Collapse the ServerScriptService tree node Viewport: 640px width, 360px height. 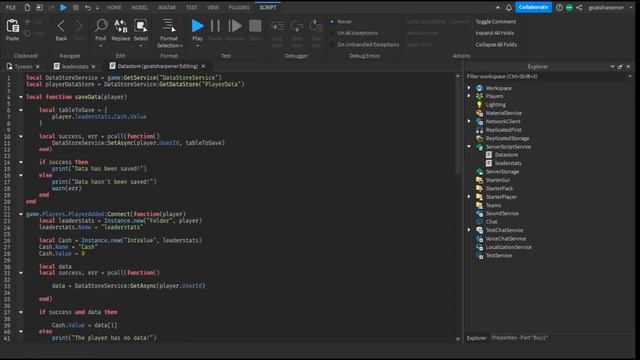tap(469, 147)
